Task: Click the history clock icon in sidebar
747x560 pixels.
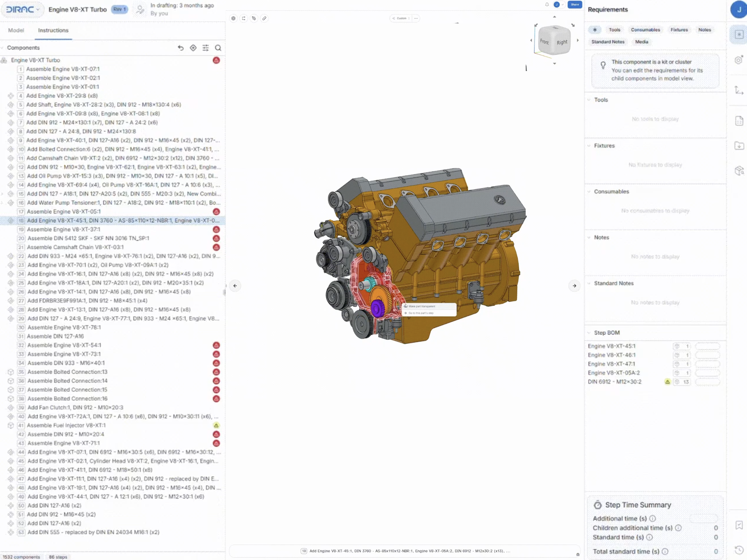Action: coord(739,550)
